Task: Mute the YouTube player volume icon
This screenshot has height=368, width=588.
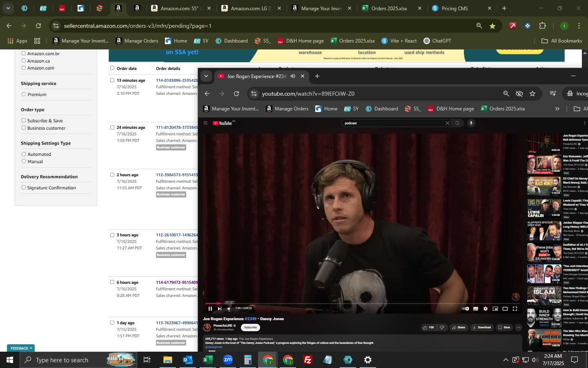Action: coord(229,309)
